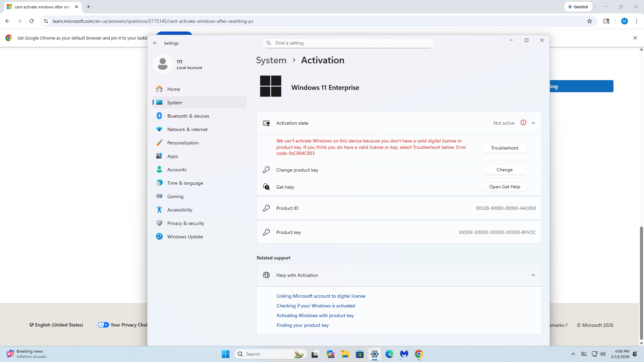Collapse the Activation state section
Screen dimensions: 644x362
[x=533, y=123]
